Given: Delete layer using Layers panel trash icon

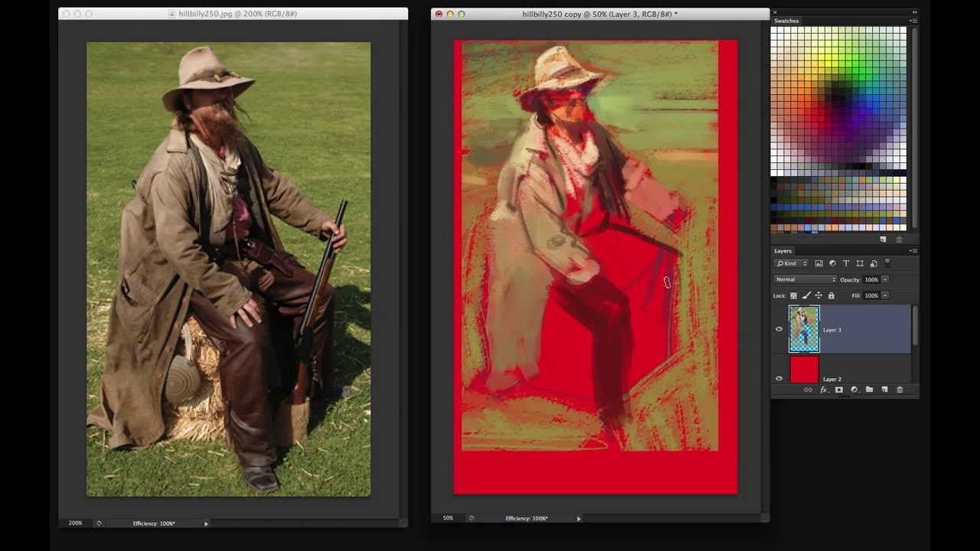Looking at the screenshot, I should pyautogui.click(x=900, y=390).
